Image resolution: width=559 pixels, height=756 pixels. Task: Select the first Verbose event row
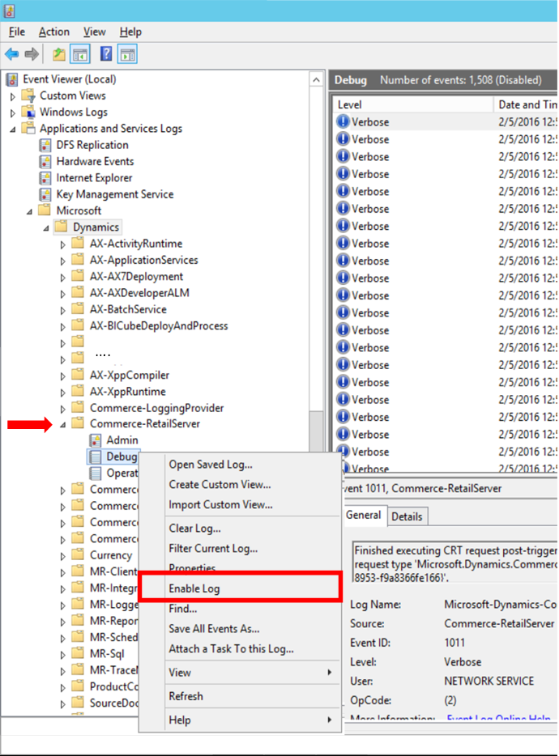point(446,121)
